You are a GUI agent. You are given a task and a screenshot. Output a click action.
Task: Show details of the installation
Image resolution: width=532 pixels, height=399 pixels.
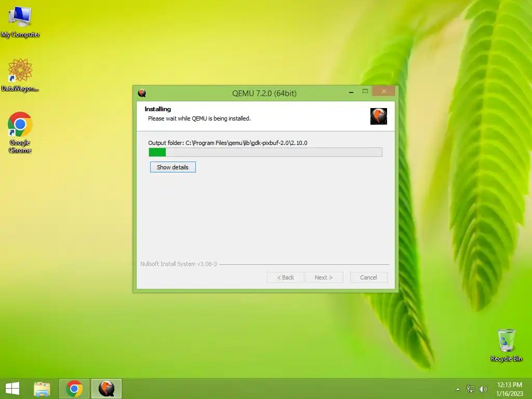172,167
